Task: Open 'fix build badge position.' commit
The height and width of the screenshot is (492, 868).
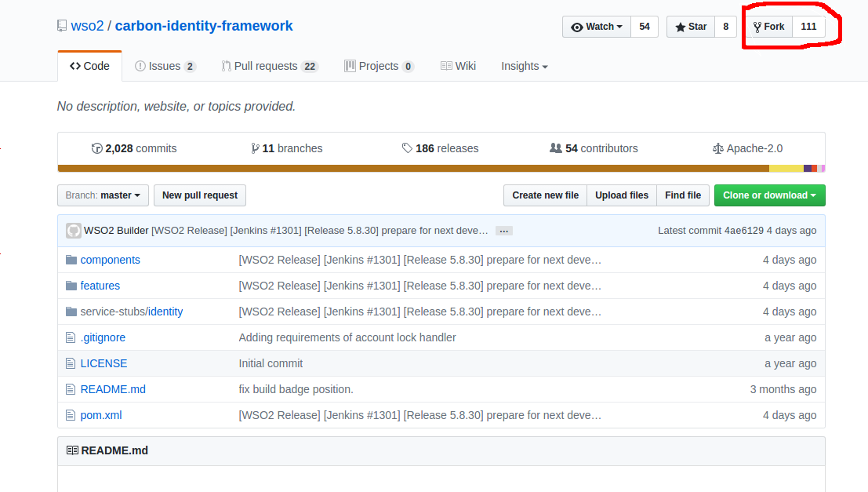Action: pos(296,389)
